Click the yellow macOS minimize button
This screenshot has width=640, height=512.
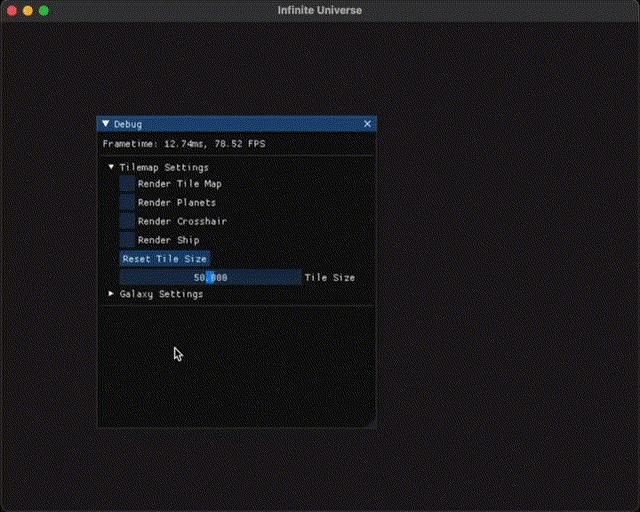pos(28,11)
